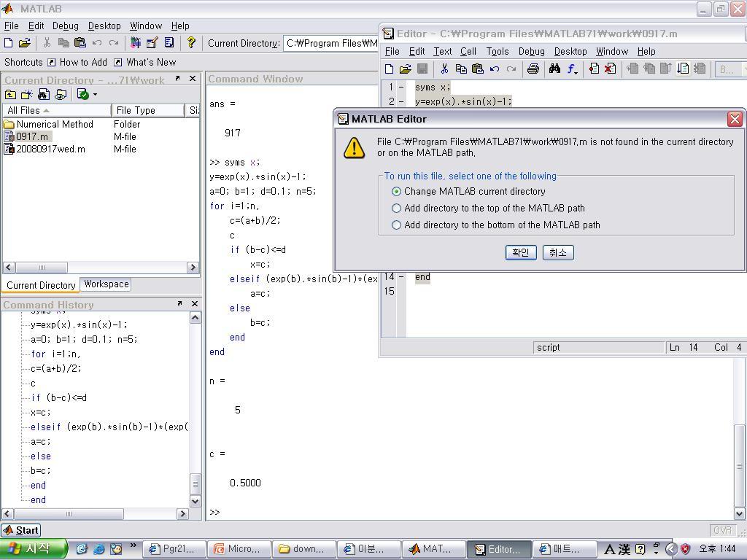Open the Text menu in the Editor window
The image size is (747, 560).
click(x=443, y=52)
